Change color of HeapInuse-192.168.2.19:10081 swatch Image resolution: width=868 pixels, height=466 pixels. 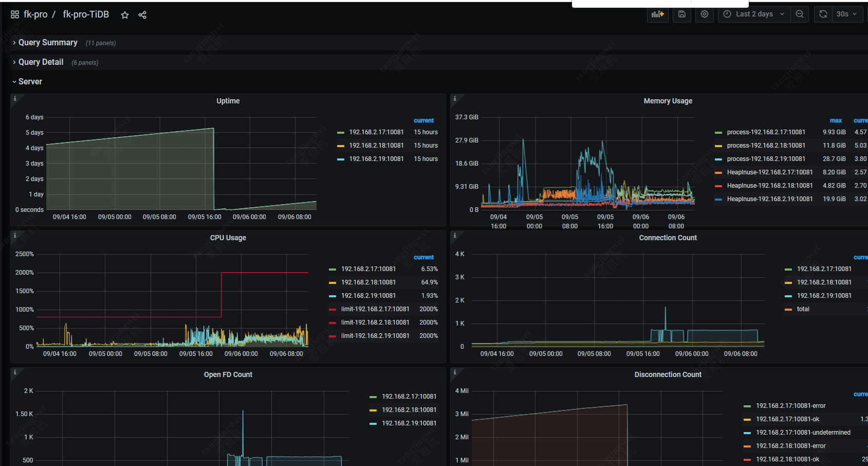718,200
